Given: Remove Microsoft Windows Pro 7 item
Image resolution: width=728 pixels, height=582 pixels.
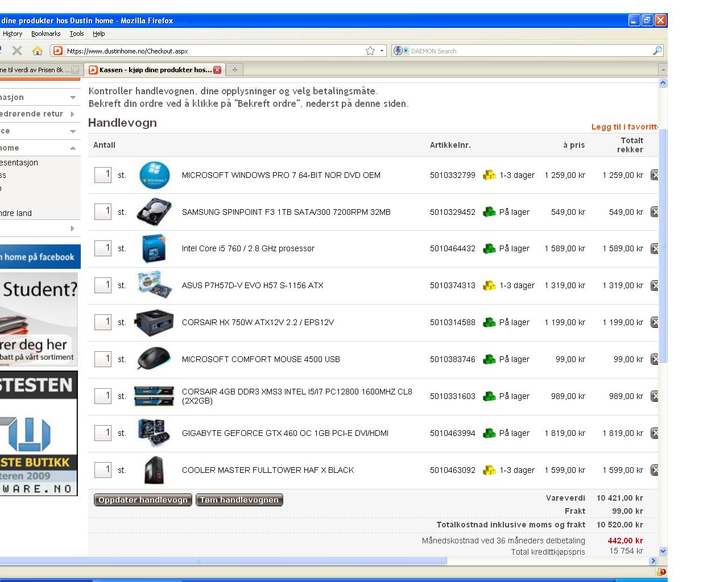Looking at the screenshot, I should pos(655,175).
